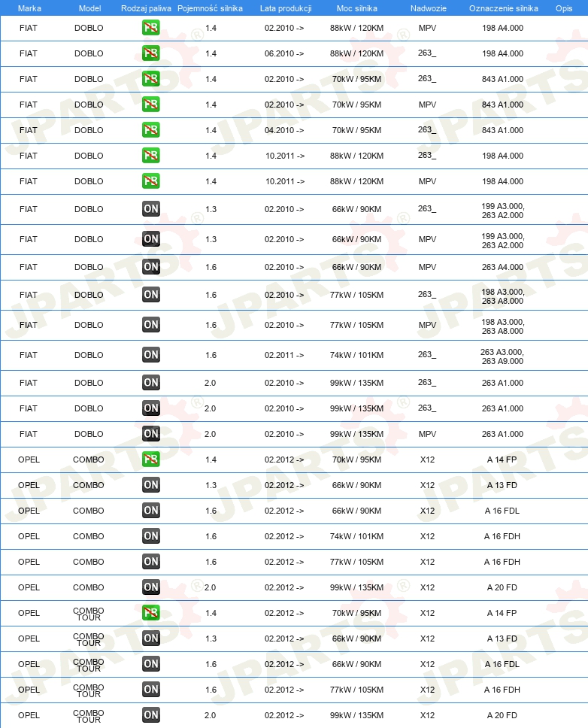Click diesel ON badge for Doblo 2.0 MPV row
This screenshot has width=588, height=728.
click(x=151, y=434)
